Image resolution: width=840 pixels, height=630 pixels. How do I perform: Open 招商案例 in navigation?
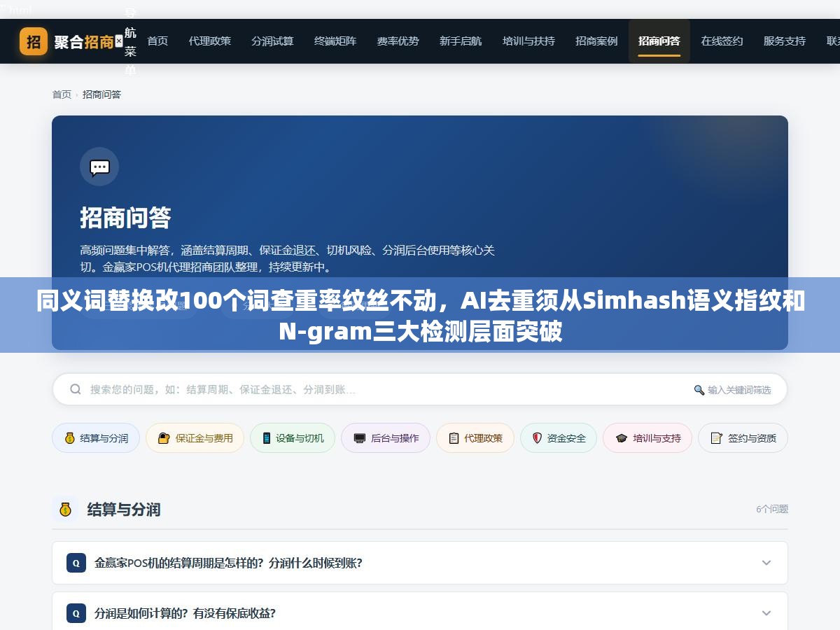(x=596, y=41)
